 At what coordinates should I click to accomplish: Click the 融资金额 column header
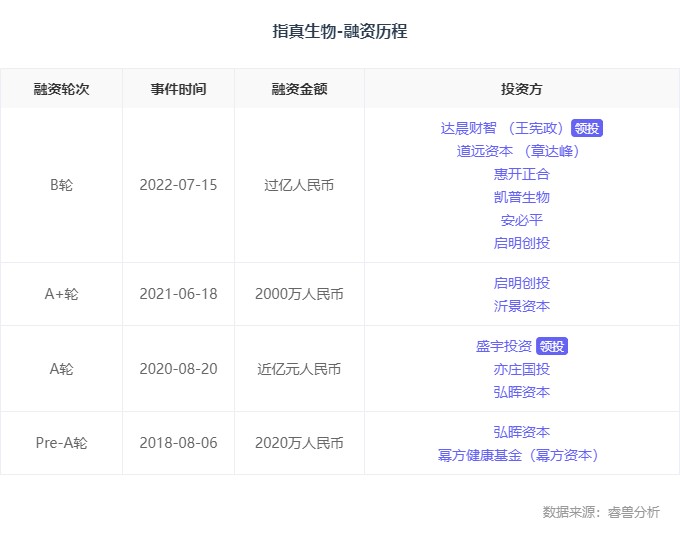click(x=299, y=89)
